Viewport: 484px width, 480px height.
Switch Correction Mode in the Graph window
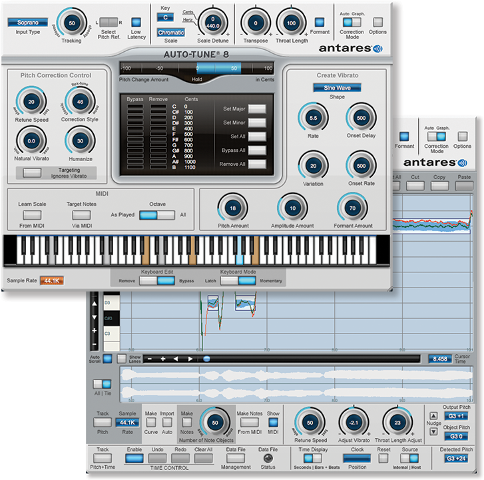(x=437, y=136)
